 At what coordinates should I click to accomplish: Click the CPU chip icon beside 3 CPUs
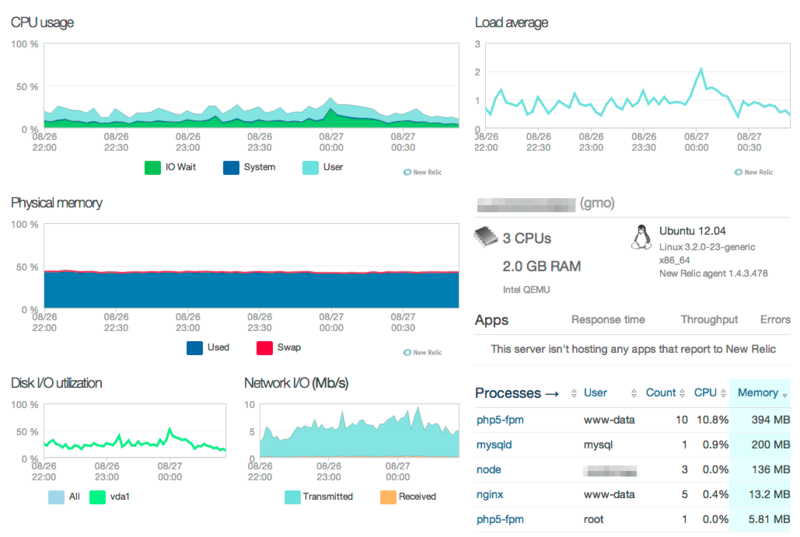[x=486, y=237]
